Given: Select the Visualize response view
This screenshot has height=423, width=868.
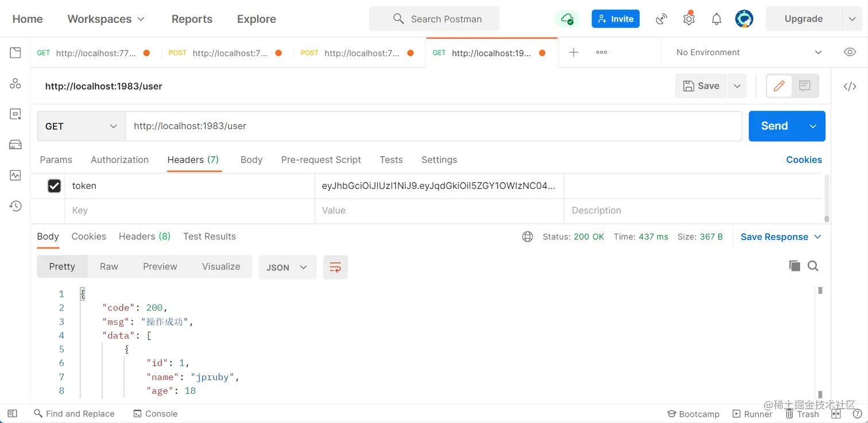Looking at the screenshot, I should tap(221, 266).
